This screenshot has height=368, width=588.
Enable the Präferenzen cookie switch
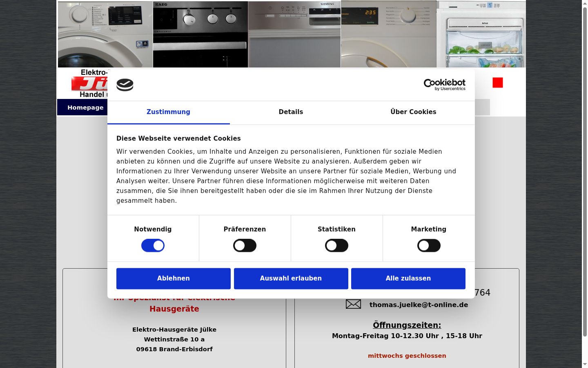pyautogui.click(x=245, y=245)
